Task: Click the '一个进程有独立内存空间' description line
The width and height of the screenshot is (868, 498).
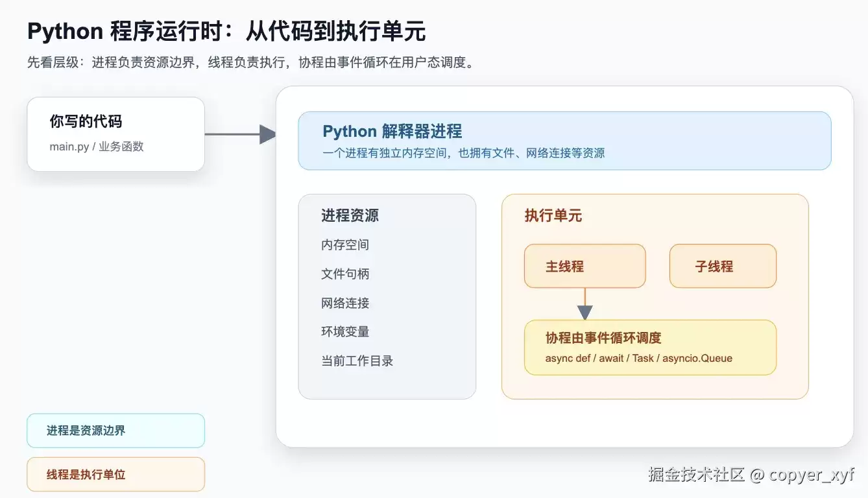Action: 464,153
